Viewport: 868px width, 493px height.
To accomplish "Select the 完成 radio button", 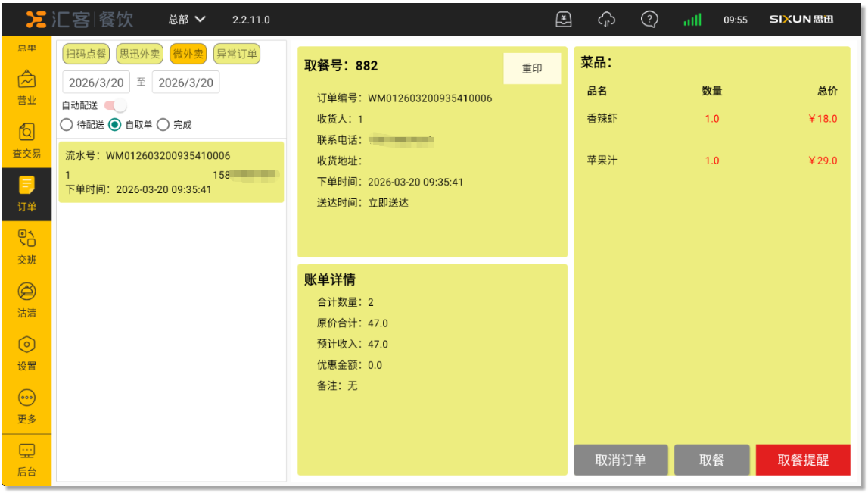I will pos(163,125).
